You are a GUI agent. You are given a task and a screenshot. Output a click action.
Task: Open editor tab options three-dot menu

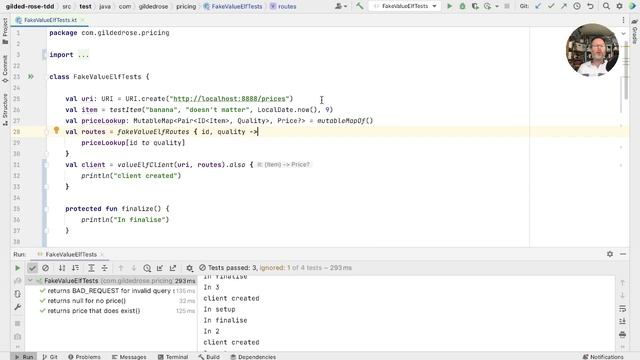coord(623,20)
